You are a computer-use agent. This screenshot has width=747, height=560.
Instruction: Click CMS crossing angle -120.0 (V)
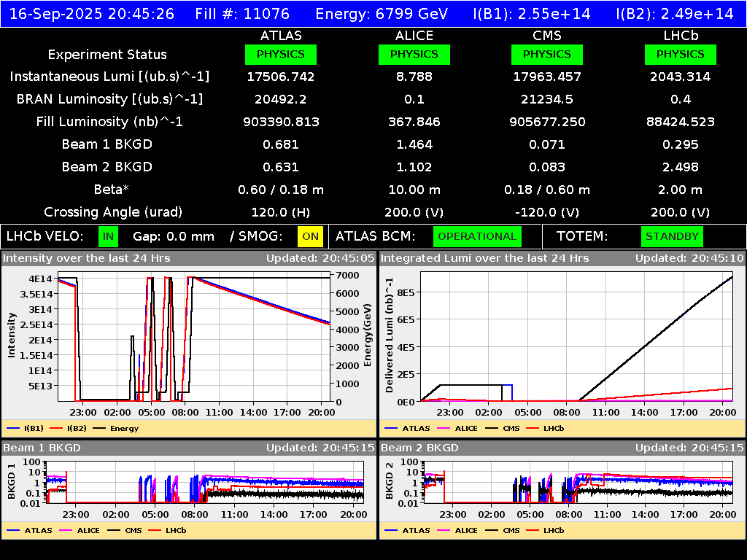pyautogui.click(x=547, y=212)
